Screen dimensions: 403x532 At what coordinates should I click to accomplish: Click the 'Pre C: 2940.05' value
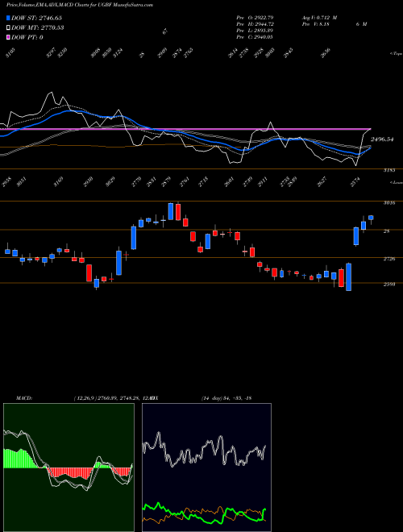pyautogui.click(x=255, y=36)
